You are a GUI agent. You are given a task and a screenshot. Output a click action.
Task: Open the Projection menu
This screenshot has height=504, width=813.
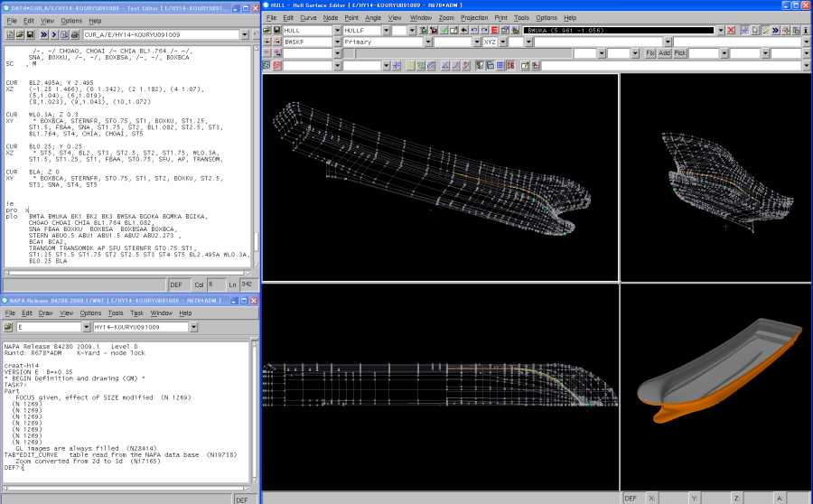coord(473,17)
